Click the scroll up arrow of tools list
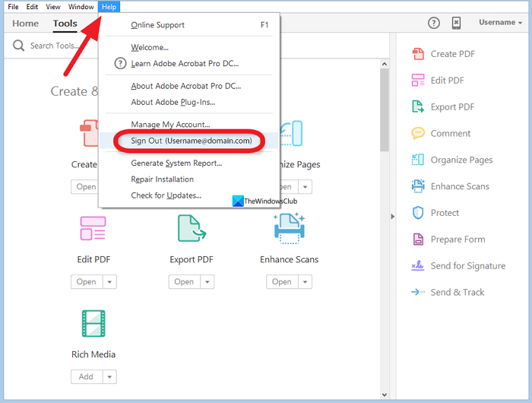Image resolution: width=532 pixels, height=403 pixels. click(384, 64)
